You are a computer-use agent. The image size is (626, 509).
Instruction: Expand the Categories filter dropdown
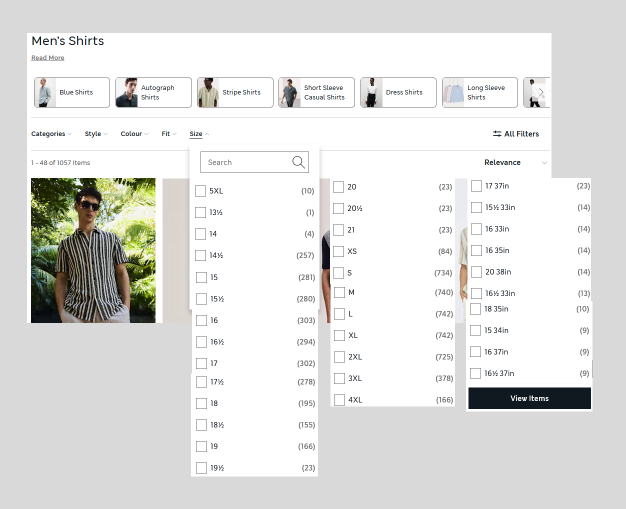(x=51, y=134)
